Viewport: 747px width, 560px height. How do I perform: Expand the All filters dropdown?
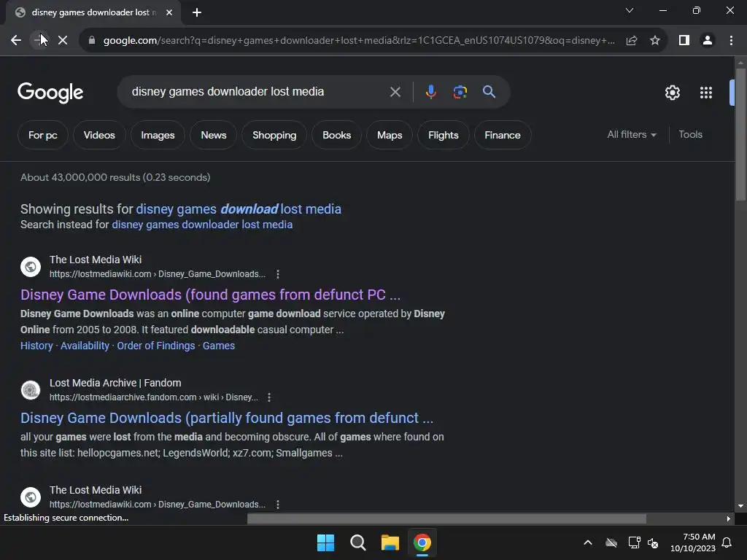click(632, 135)
